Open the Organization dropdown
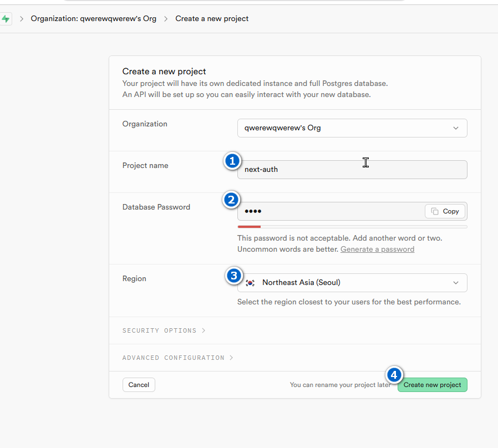This screenshot has height=448, width=498. (x=352, y=128)
